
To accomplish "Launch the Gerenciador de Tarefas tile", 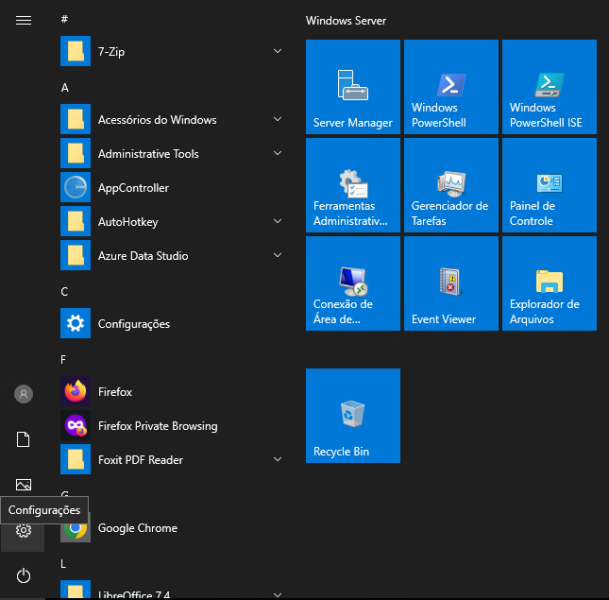I will click(x=451, y=185).
